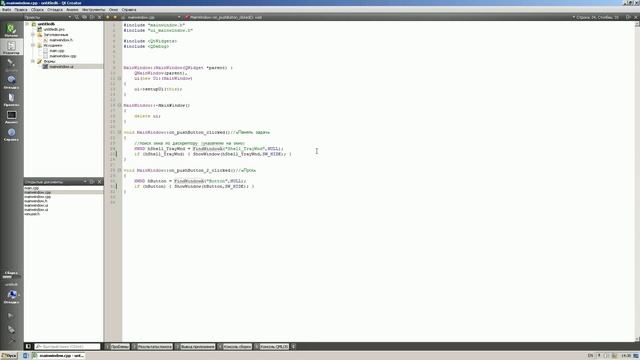Select mainwindow.ui under Формы in tree
Screen dimensions: 640x360
61,67
